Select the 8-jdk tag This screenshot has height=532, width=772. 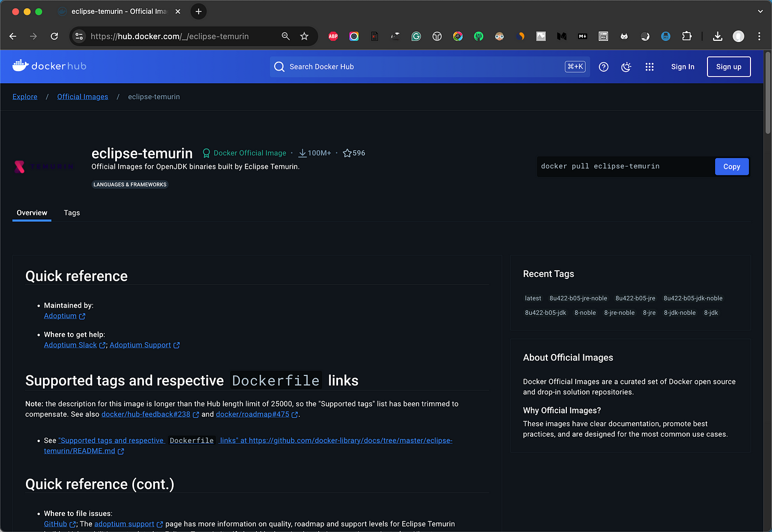[x=711, y=313]
